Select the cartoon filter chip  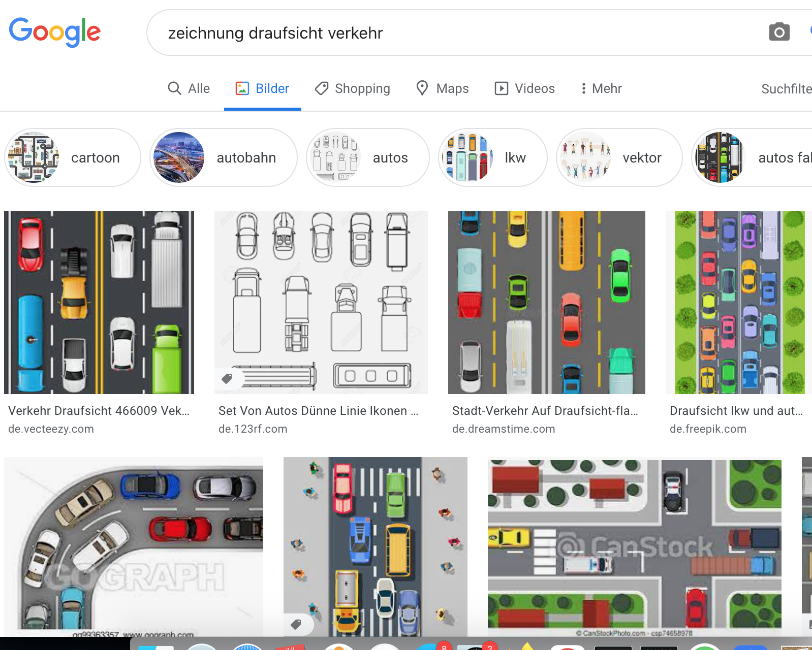[x=73, y=157]
